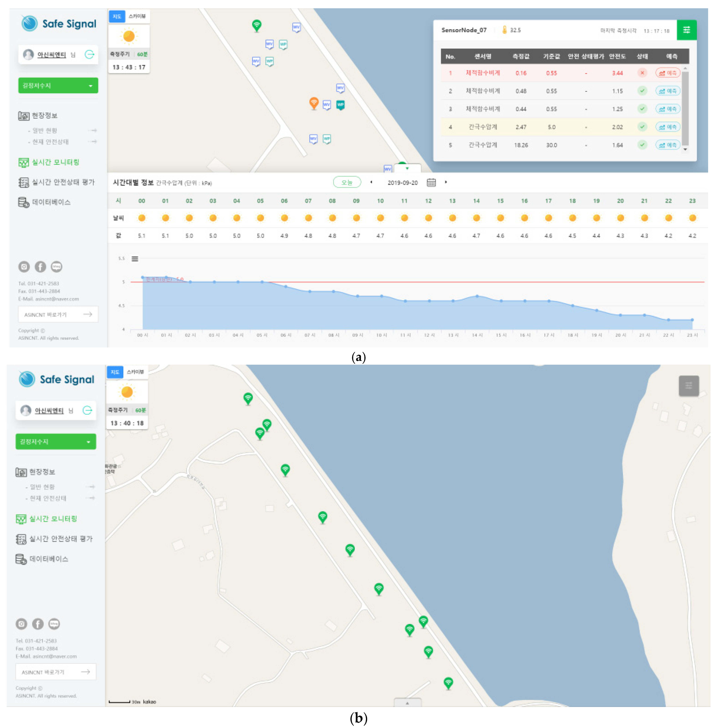Go to the next date with the right arrow
The width and height of the screenshot is (720, 728).
446,182
